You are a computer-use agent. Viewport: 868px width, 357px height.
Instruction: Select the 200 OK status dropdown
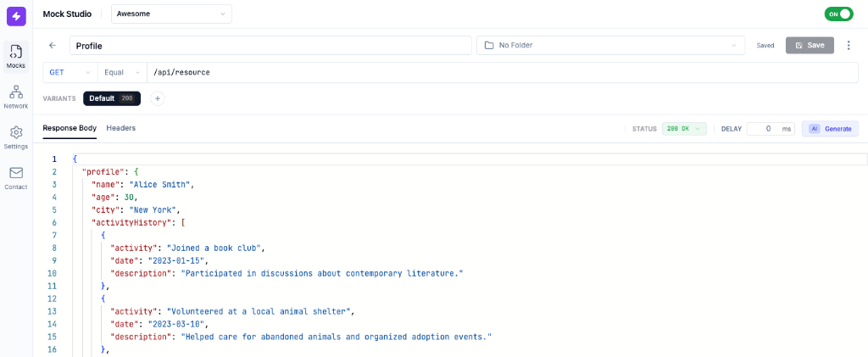(x=684, y=129)
